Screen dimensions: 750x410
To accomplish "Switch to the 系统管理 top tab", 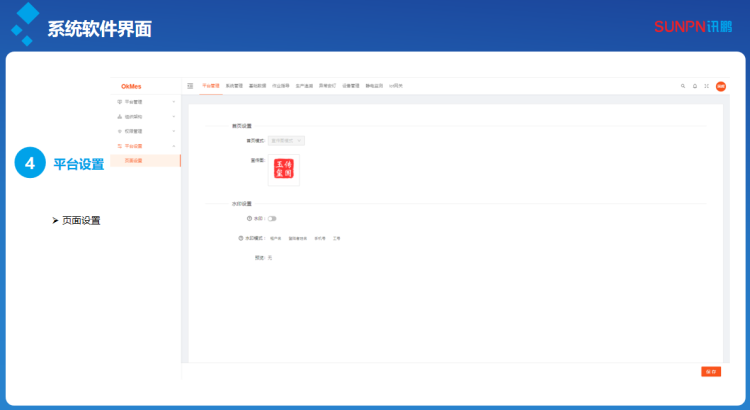I will point(234,86).
